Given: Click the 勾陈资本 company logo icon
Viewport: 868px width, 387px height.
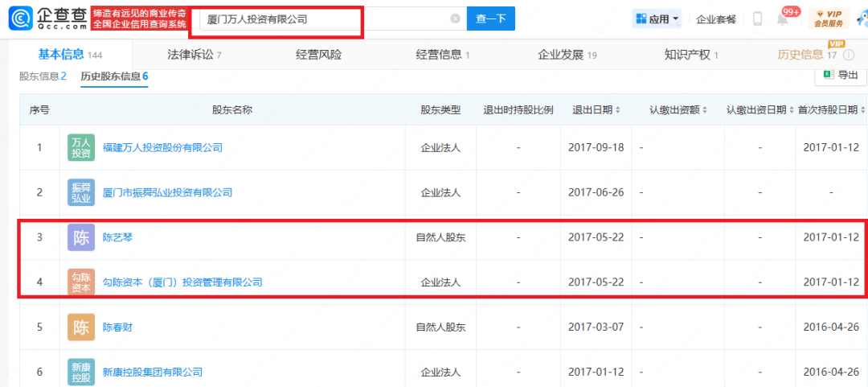Looking at the screenshot, I should (x=81, y=282).
